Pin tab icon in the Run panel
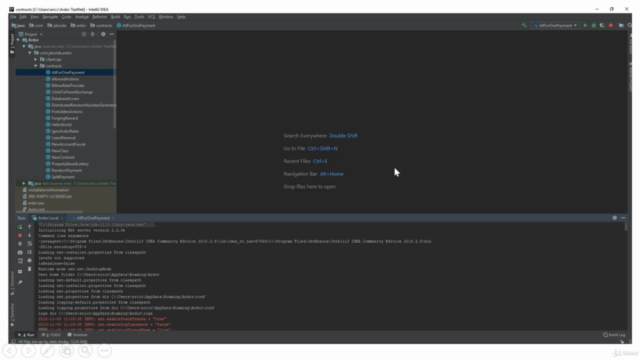The image size is (640, 360). point(20,282)
